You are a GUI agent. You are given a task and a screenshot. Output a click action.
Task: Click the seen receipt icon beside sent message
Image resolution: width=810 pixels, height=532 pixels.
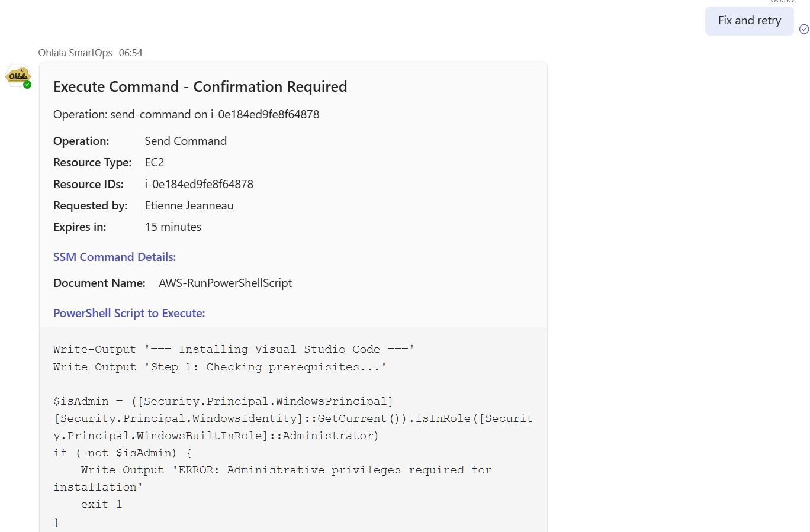point(803,29)
